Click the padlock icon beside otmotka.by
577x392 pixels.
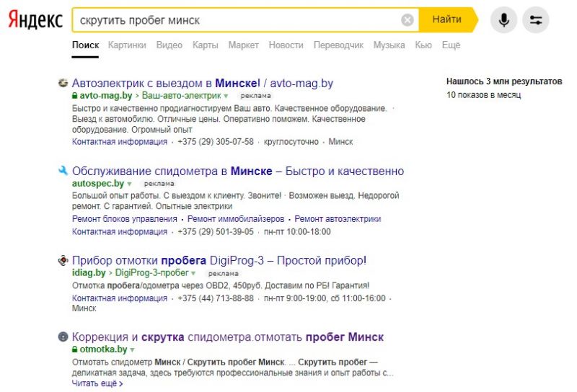[75, 349]
